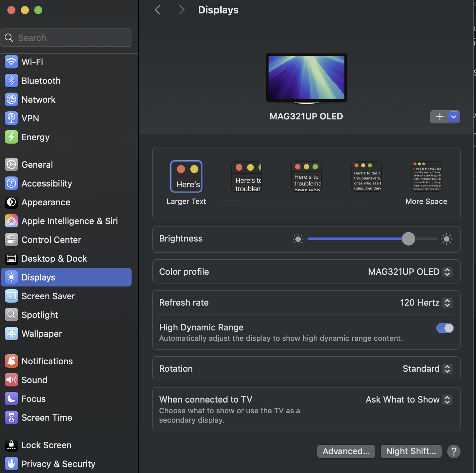
Task: Click the "MAG321UP OLED" display name text
Action: 306,116
